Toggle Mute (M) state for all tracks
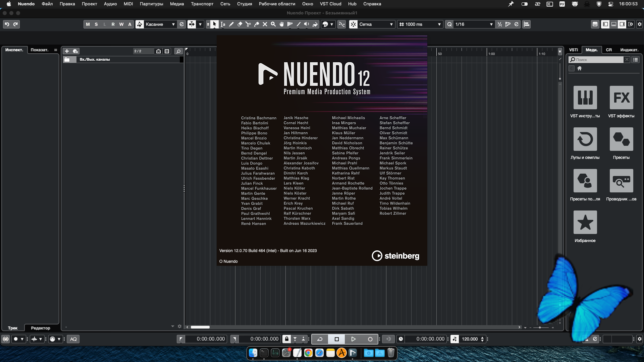This screenshot has height=362, width=644. click(88, 24)
